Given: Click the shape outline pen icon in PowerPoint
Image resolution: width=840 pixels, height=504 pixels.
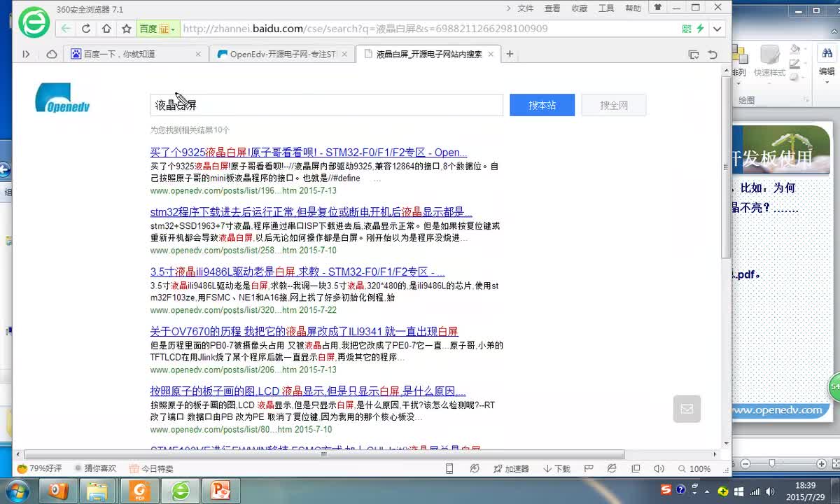Looking at the screenshot, I should pyautogui.click(x=795, y=63).
